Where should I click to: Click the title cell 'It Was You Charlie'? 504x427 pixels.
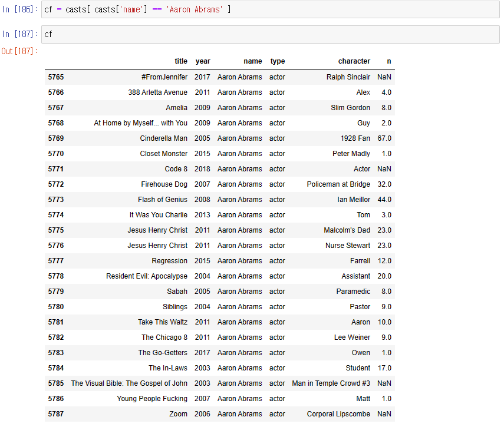coord(159,215)
